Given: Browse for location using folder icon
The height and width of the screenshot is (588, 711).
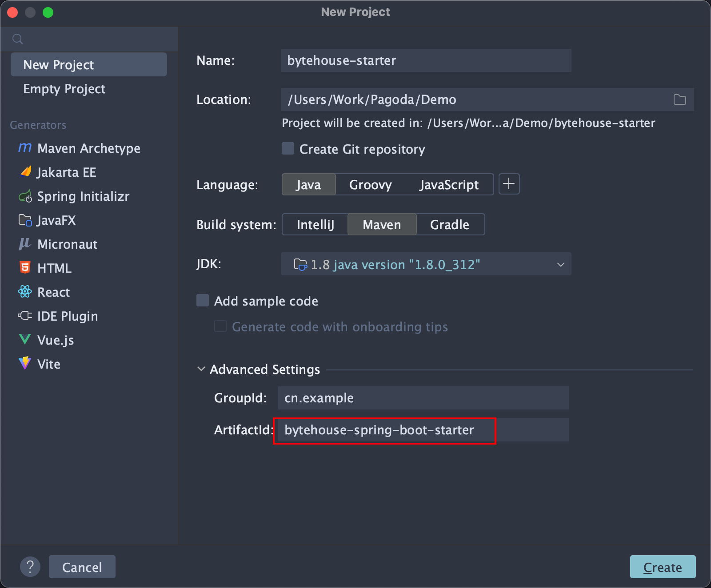Looking at the screenshot, I should click(x=679, y=99).
